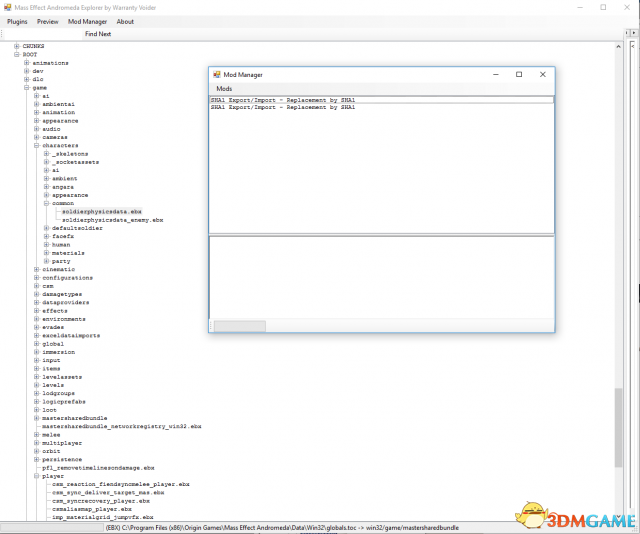Viewport: 640px width, 534px height.
Task: Click the facefx folder label
Action: [x=63, y=236]
